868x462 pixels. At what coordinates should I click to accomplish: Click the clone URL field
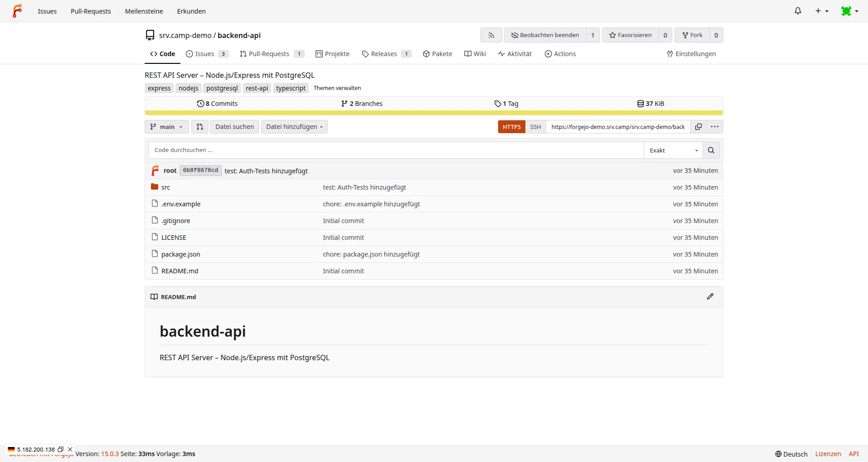[618, 127]
